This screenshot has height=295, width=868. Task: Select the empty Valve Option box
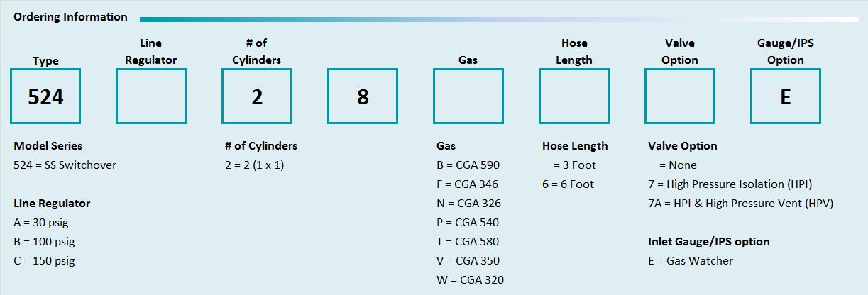(680, 96)
